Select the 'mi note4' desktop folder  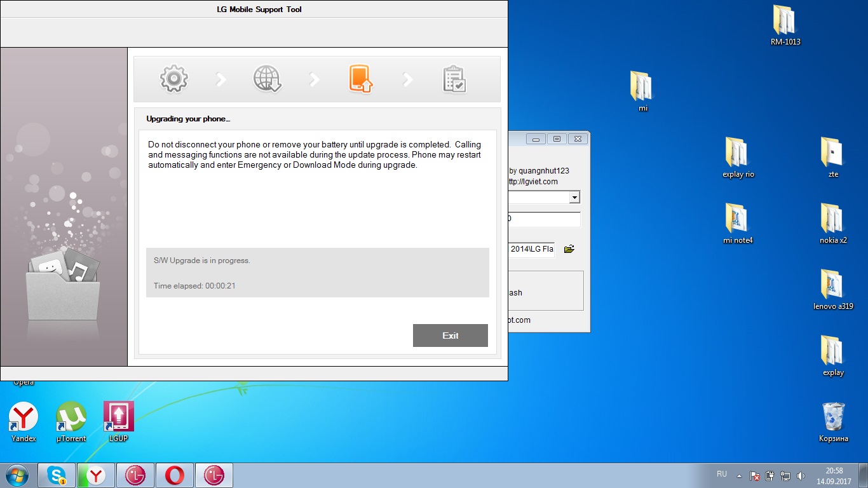coord(738,224)
